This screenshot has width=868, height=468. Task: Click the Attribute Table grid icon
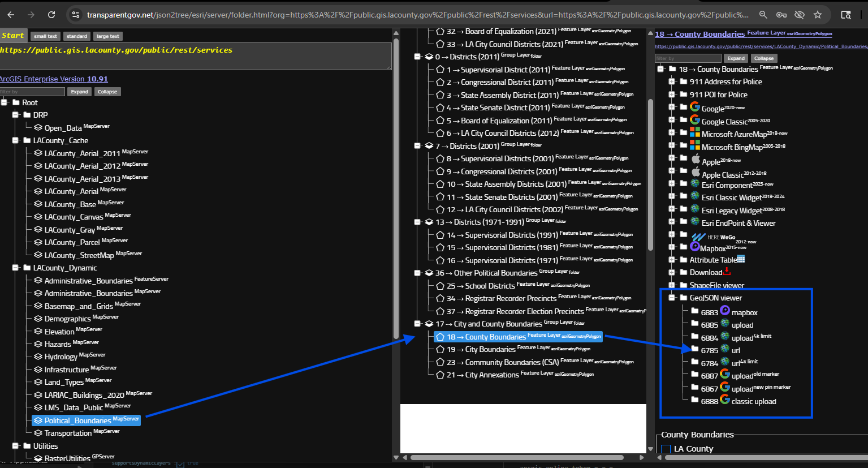coord(741,259)
